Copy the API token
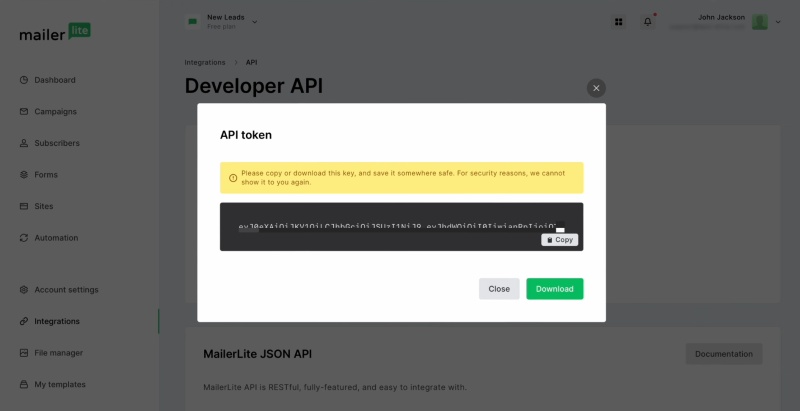This screenshot has width=800, height=411. coord(560,240)
